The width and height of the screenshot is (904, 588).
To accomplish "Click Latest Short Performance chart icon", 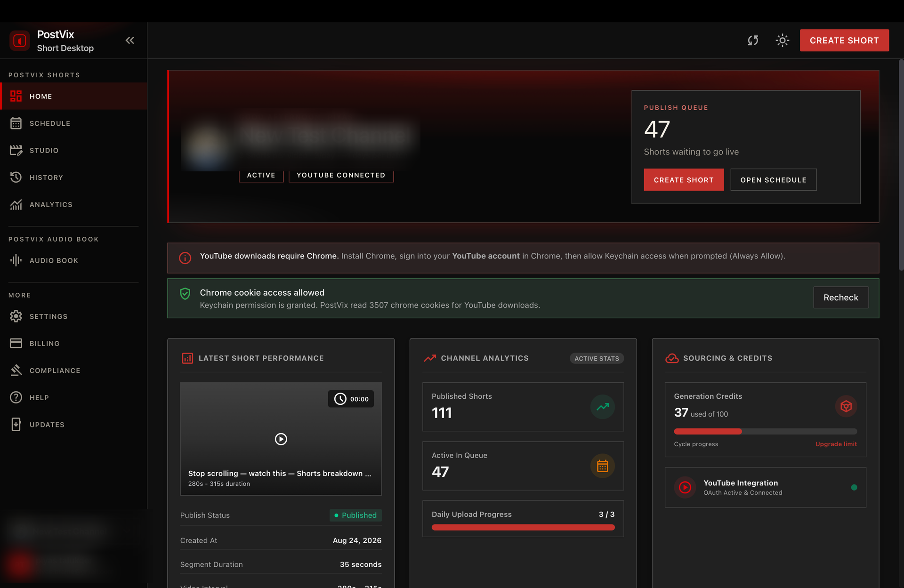I will point(187,358).
